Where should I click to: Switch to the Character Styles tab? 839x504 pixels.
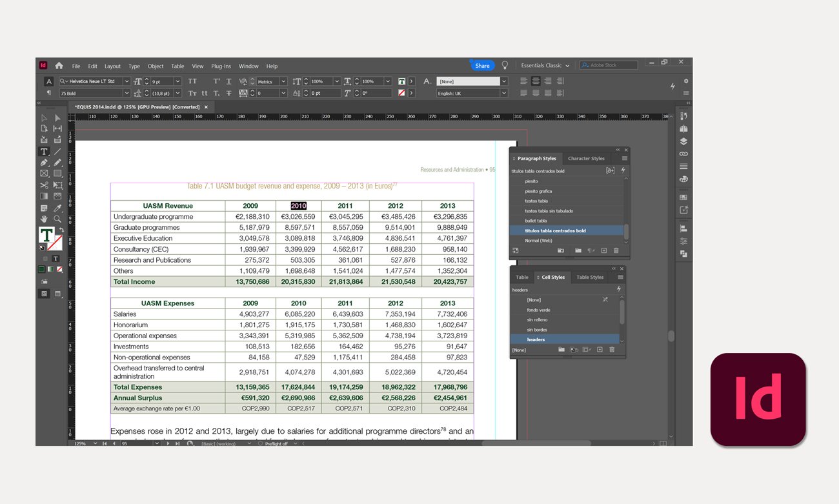coord(586,158)
